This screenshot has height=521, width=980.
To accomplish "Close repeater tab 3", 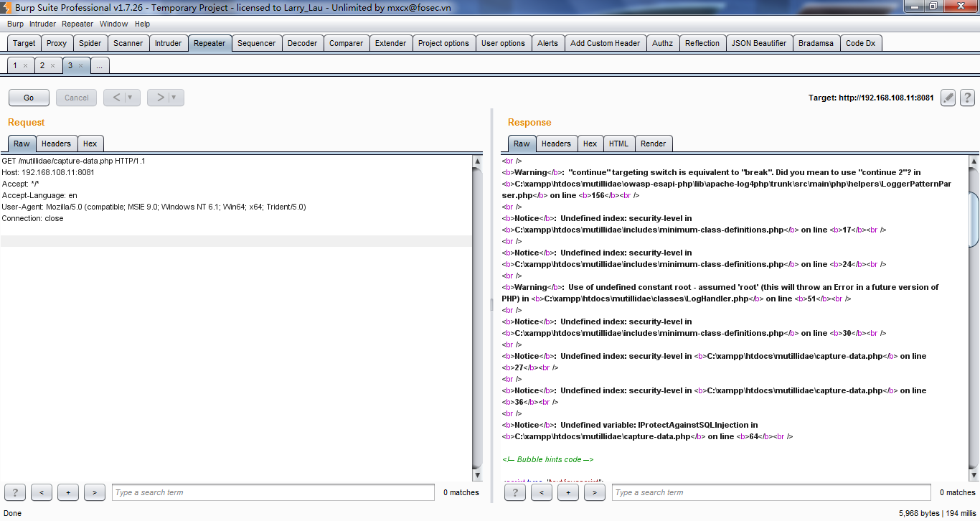I will coord(80,66).
